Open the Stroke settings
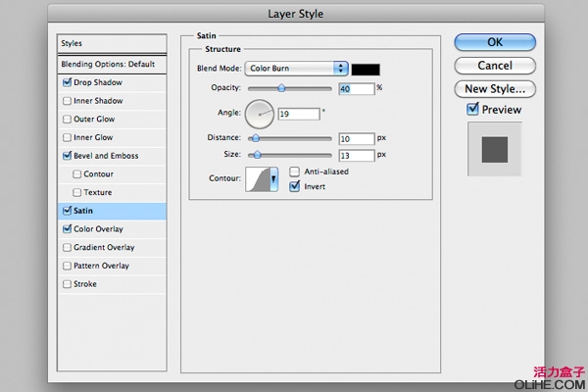Screen dimensions: 588x392 pyautogui.click(x=85, y=284)
